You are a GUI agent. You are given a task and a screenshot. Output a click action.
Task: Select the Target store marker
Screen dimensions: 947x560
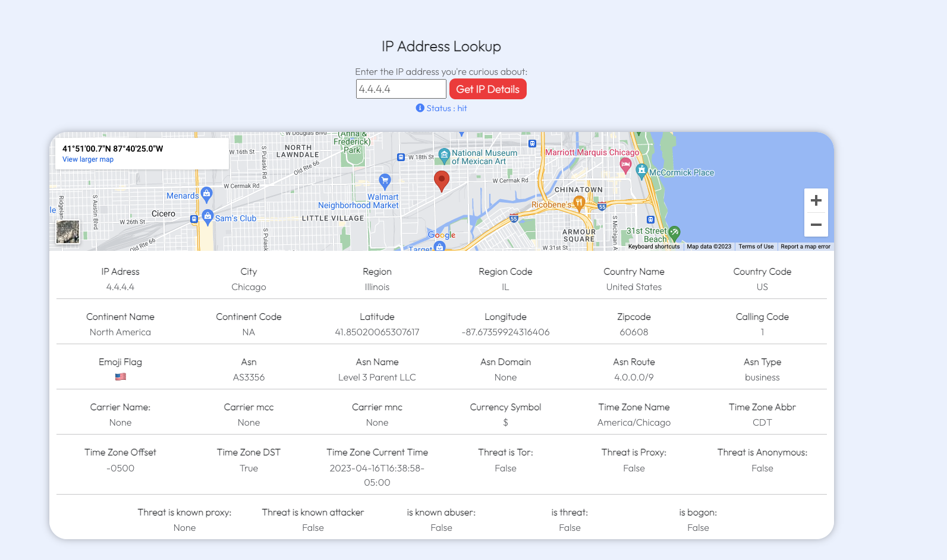[440, 247]
